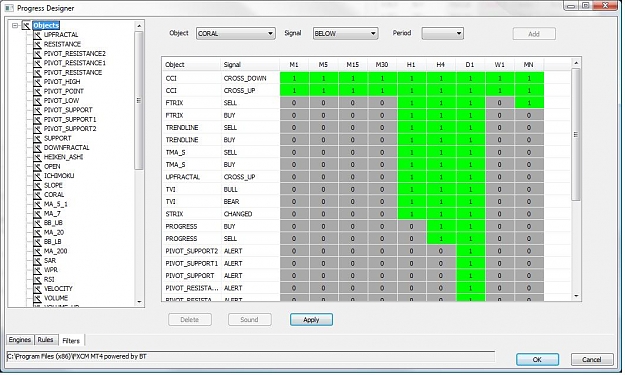Toggle CCI CROSS_DOWN cell for M1

tap(294, 79)
